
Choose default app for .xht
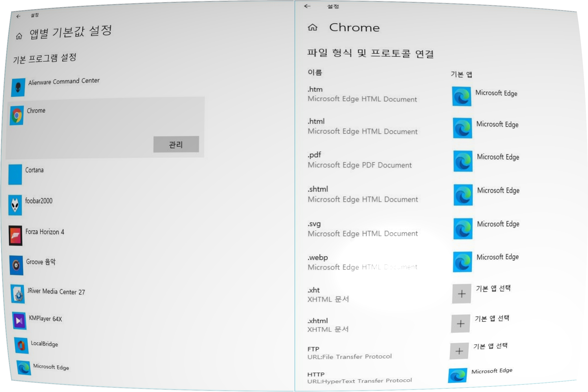coord(462,294)
